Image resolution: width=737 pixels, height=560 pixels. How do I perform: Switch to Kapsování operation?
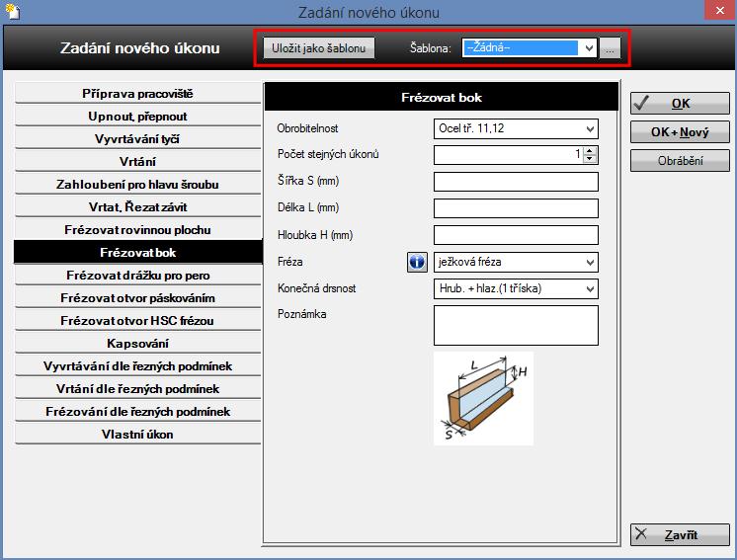(137, 344)
